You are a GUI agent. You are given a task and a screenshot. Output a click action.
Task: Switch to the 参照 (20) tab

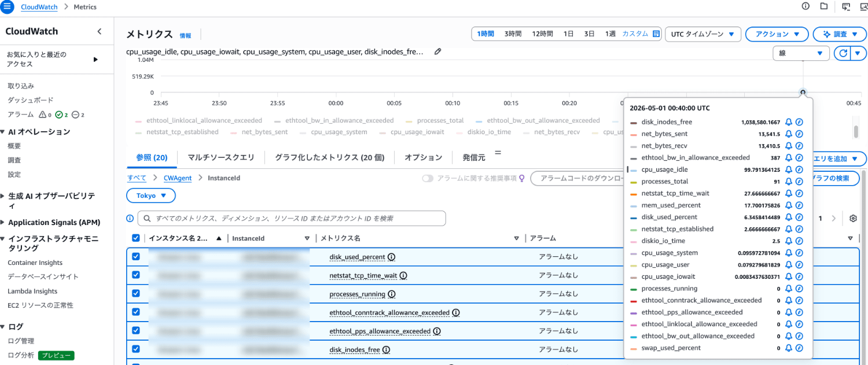(152, 157)
